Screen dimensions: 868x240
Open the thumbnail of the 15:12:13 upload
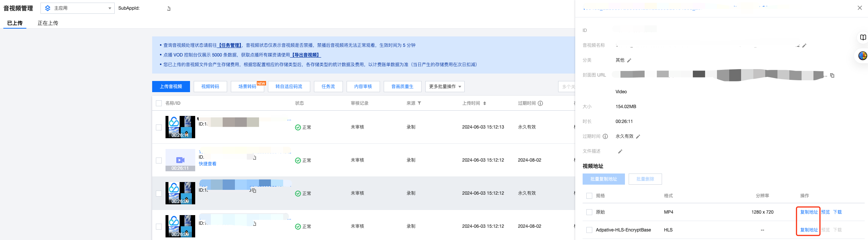[x=180, y=127]
